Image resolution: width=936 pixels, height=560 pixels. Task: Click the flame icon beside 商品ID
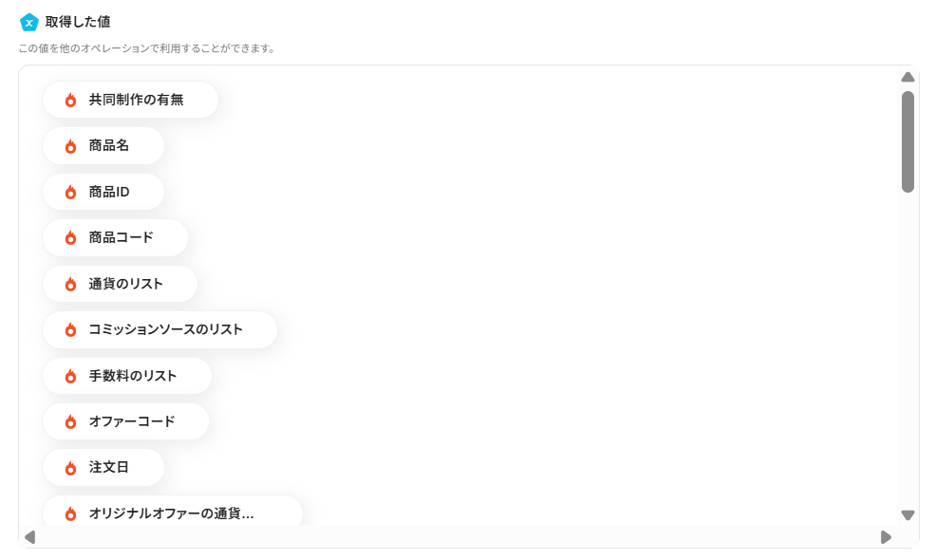click(70, 192)
